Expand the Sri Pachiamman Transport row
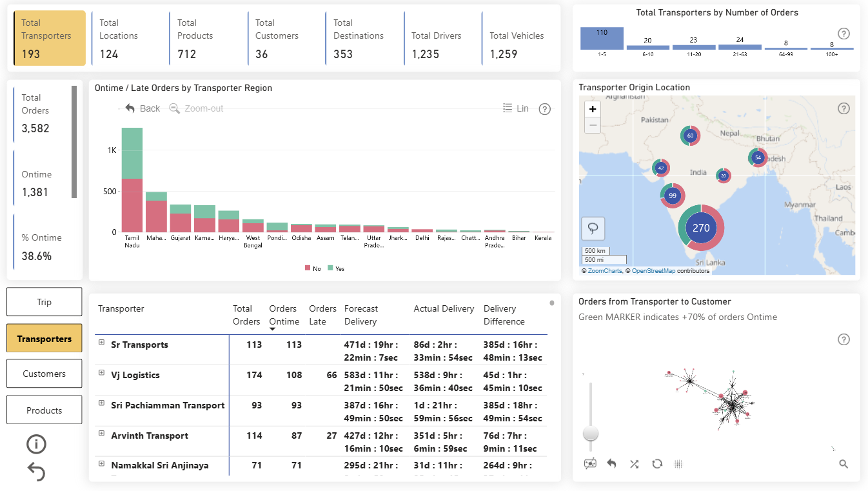The image size is (868, 491). click(101, 403)
